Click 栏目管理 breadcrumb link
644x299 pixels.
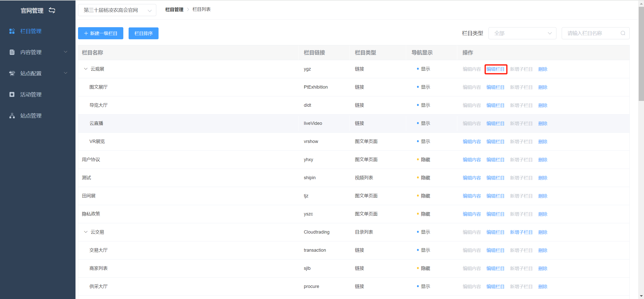click(174, 10)
